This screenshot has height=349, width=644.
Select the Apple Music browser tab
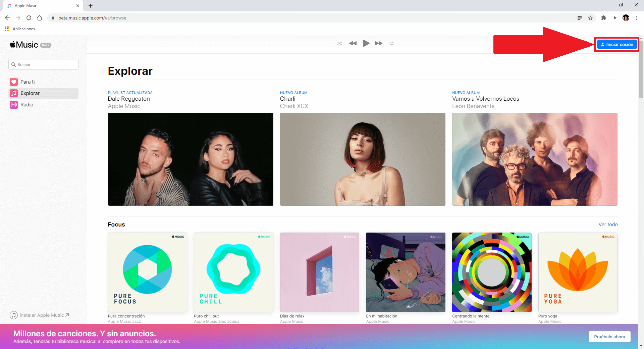tap(43, 6)
